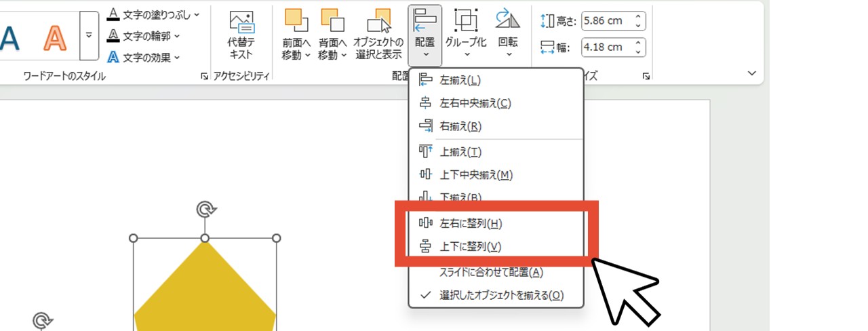Image resolution: width=868 pixels, height=331 pixels.
Task: Click the 代替テキスト alt text button
Action: pyautogui.click(x=241, y=35)
